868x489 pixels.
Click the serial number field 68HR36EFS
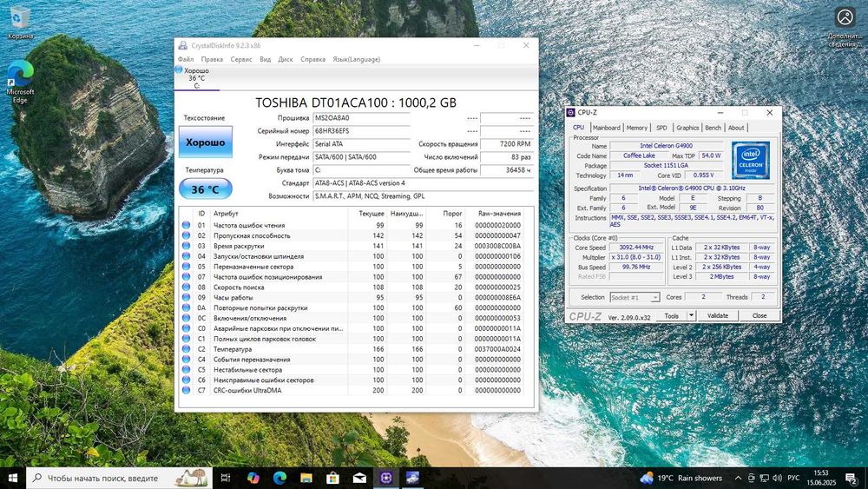pyautogui.click(x=361, y=130)
